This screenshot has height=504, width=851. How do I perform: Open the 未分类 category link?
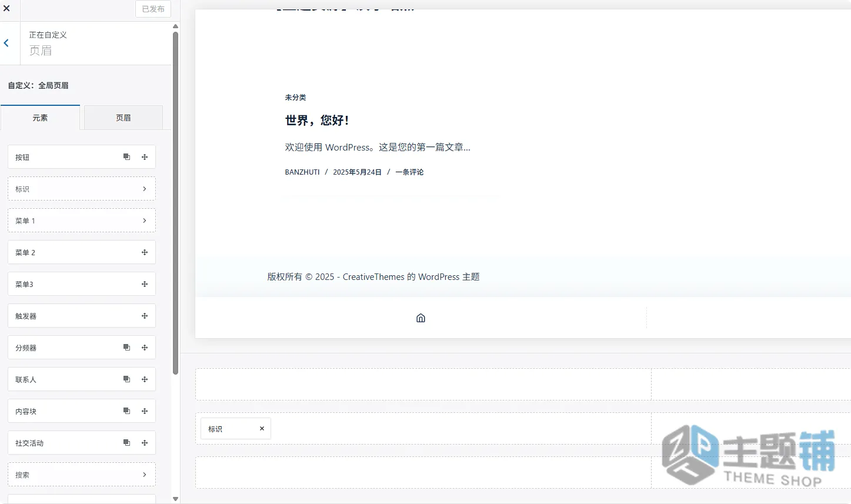pyautogui.click(x=295, y=97)
